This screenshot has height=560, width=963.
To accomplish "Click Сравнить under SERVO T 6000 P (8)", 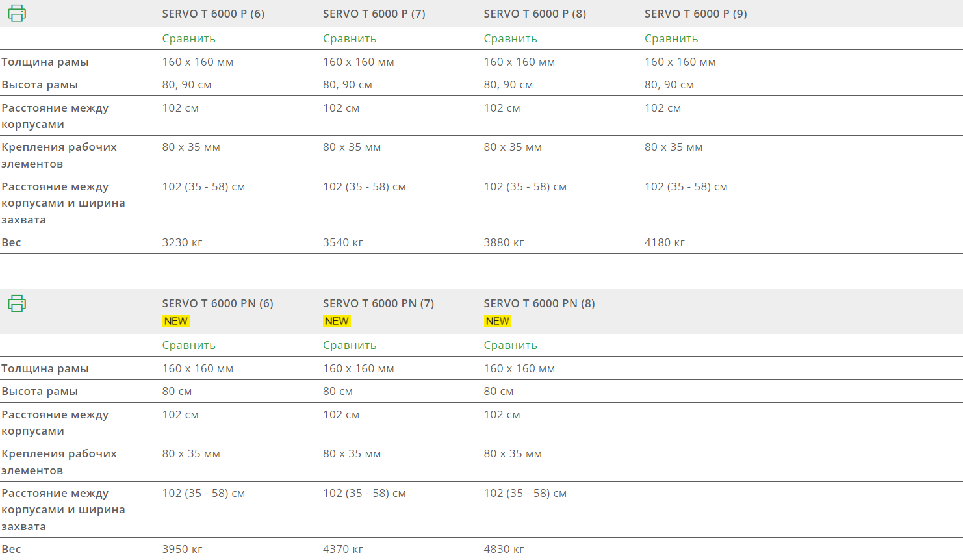I will (x=510, y=38).
